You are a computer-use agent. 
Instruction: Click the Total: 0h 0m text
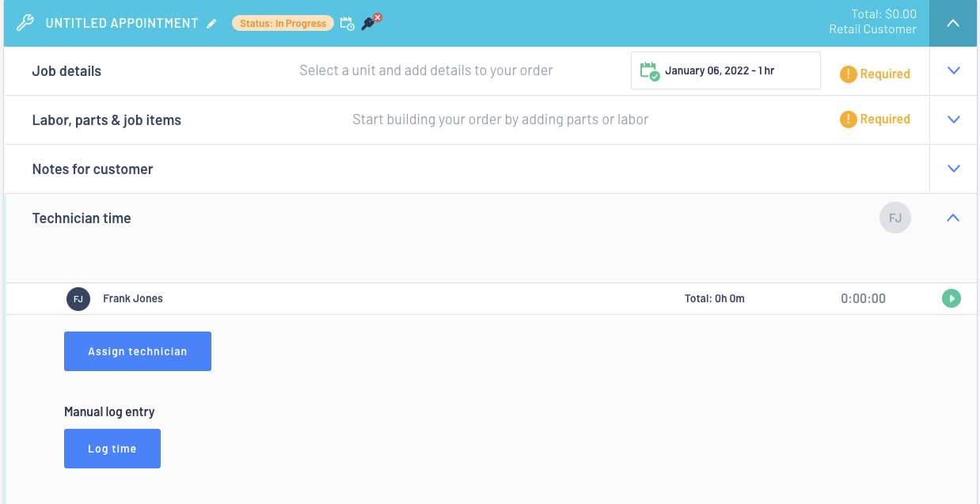coord(714,298)
